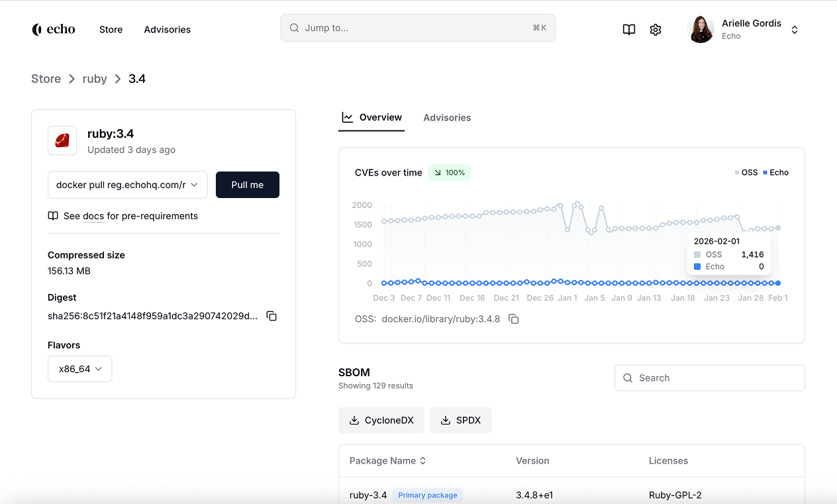Click the ruby image logo icon
Image resolution: width=837 pixels, height=504 pixels.
tap(62, 140)
